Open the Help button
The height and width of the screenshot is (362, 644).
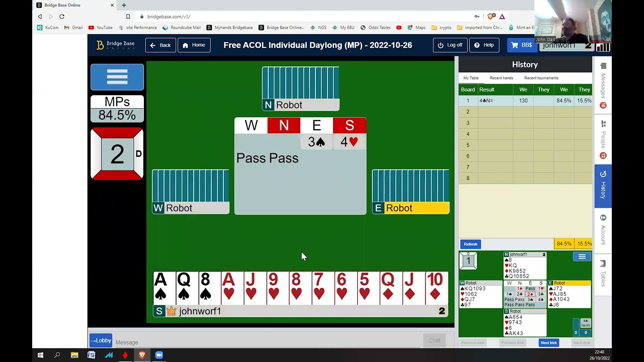coord(484,45)
